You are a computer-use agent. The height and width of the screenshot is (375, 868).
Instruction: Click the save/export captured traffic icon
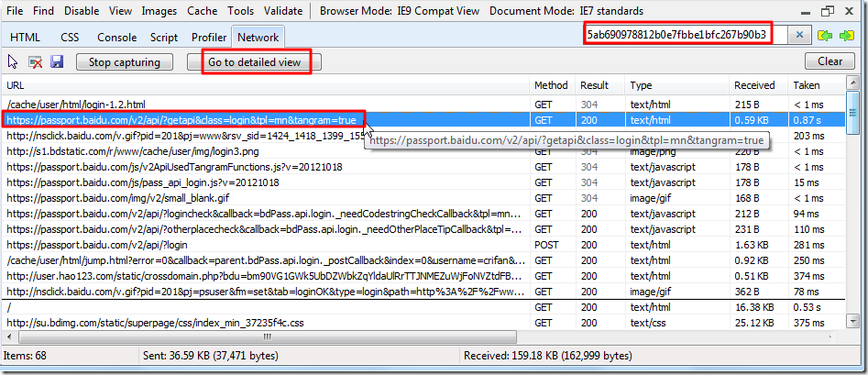coord(57,61)
